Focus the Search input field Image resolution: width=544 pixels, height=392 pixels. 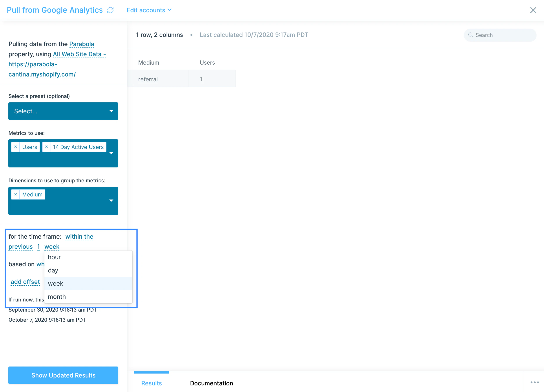500,35
